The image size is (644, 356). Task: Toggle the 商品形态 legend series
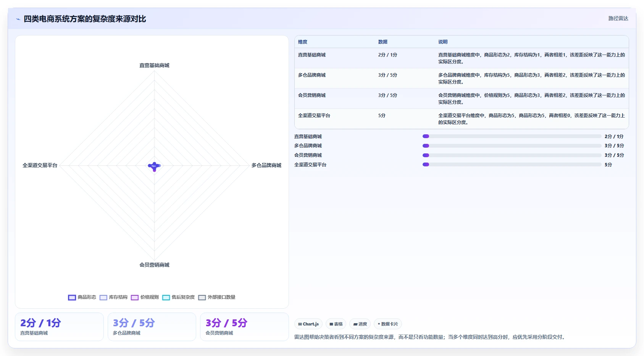coord(82,297)
